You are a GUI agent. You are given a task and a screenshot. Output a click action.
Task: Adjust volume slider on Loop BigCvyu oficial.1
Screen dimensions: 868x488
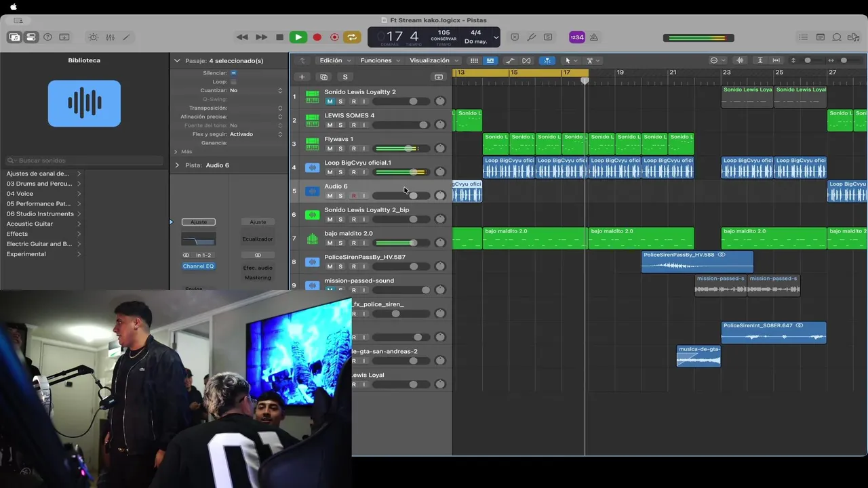click(x=401, y=172)
